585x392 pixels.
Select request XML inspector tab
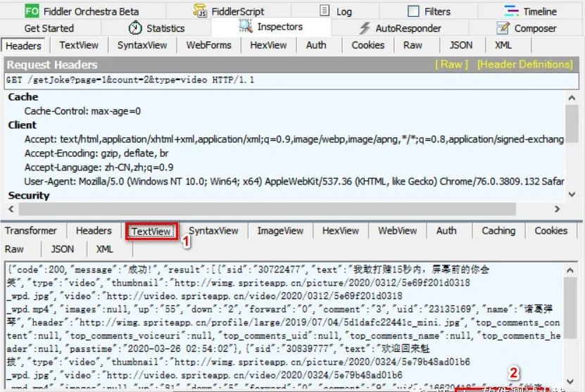pos(503,45)
